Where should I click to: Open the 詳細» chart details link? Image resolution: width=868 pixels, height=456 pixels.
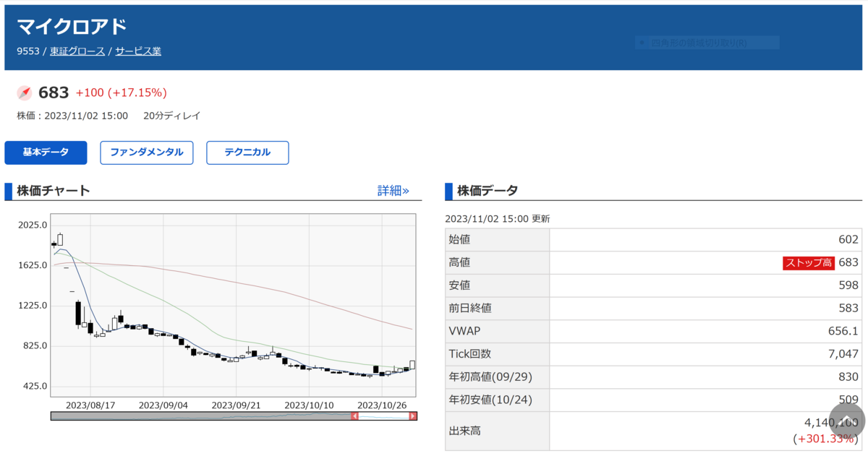(x=393, y=191)
